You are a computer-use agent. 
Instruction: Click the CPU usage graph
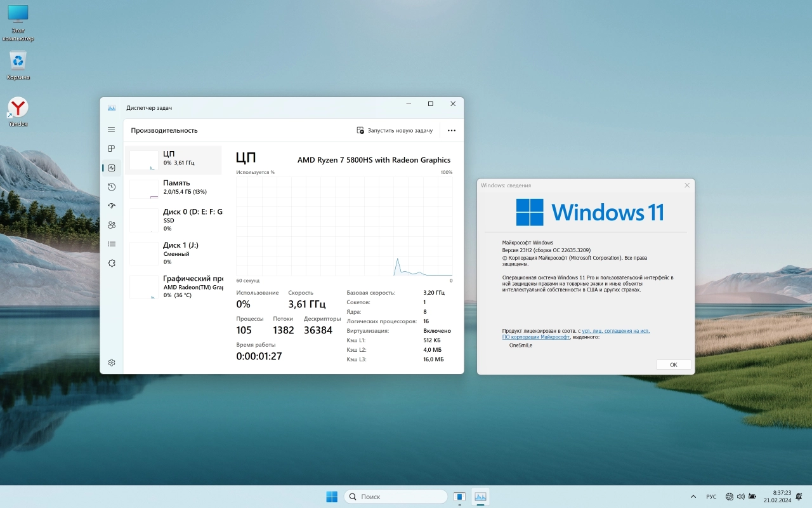[x=344, y=226]
